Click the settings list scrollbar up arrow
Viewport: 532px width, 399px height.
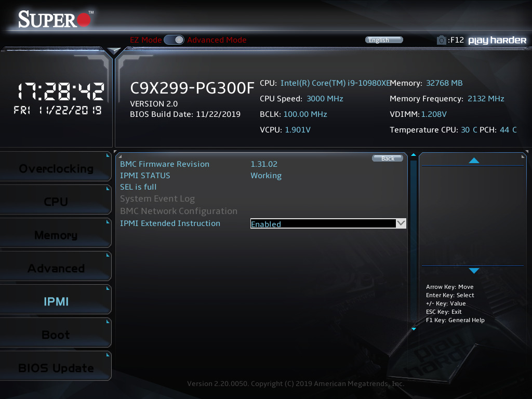click(x=413, y=155)
